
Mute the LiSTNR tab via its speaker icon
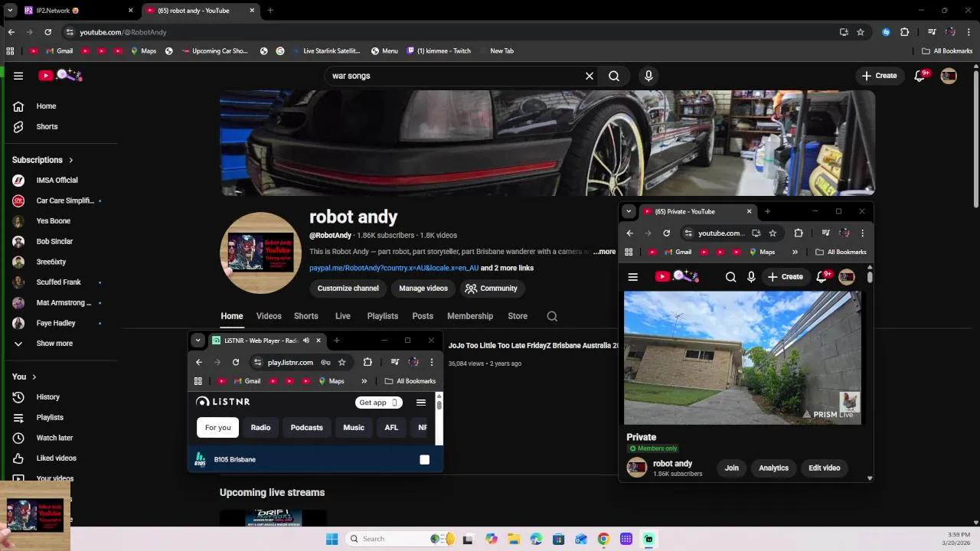pos(306,341)
